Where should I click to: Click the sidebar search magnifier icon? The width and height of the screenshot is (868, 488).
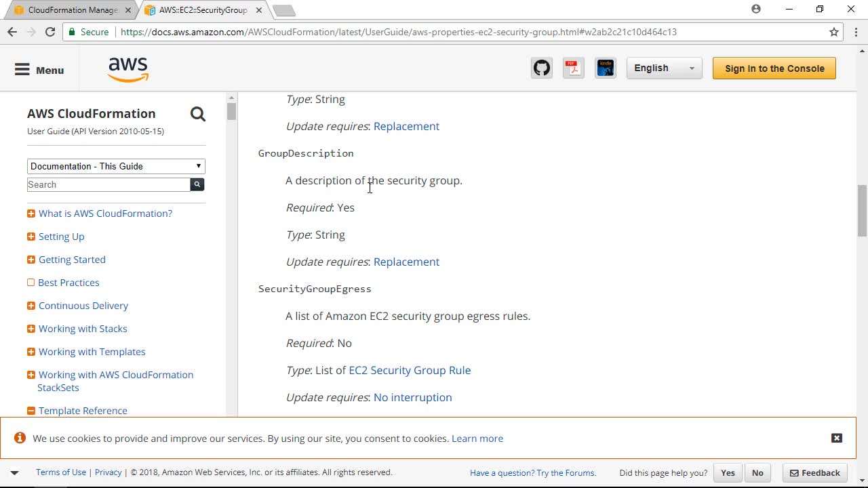click(198, 114)
